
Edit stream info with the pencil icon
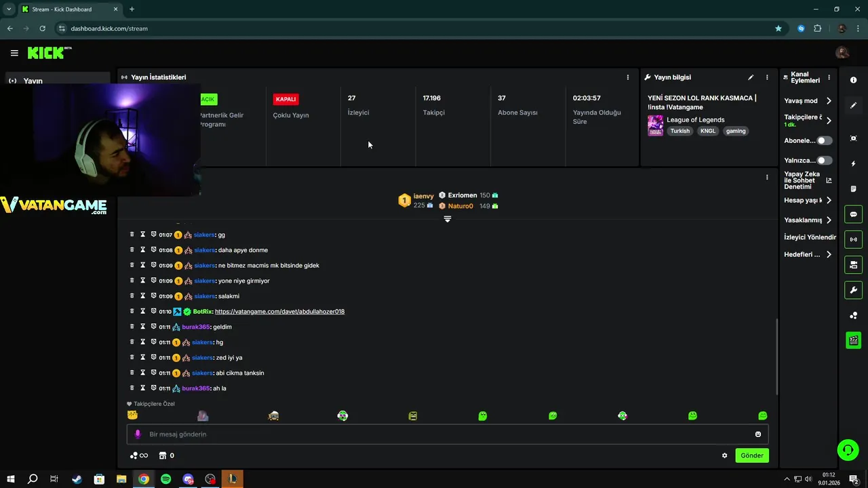coord(751,77)
